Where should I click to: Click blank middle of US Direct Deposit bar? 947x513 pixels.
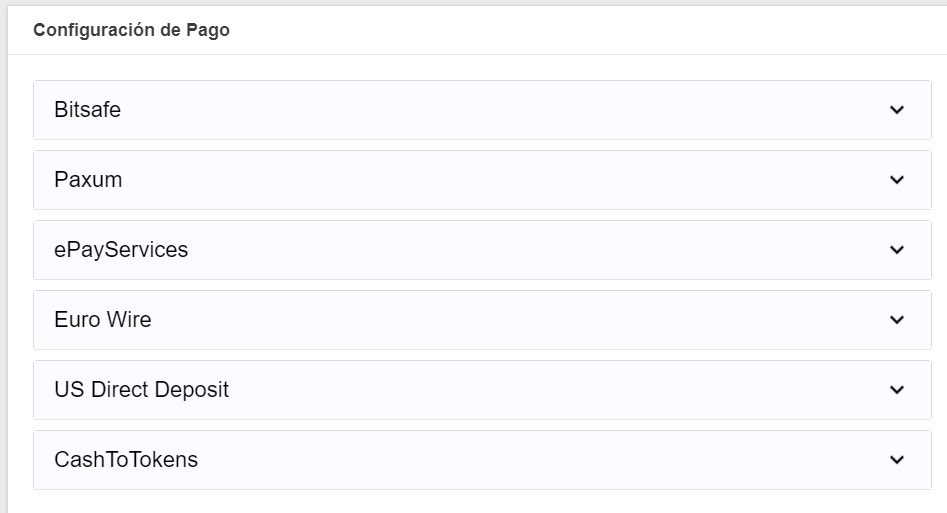[520, 390]
